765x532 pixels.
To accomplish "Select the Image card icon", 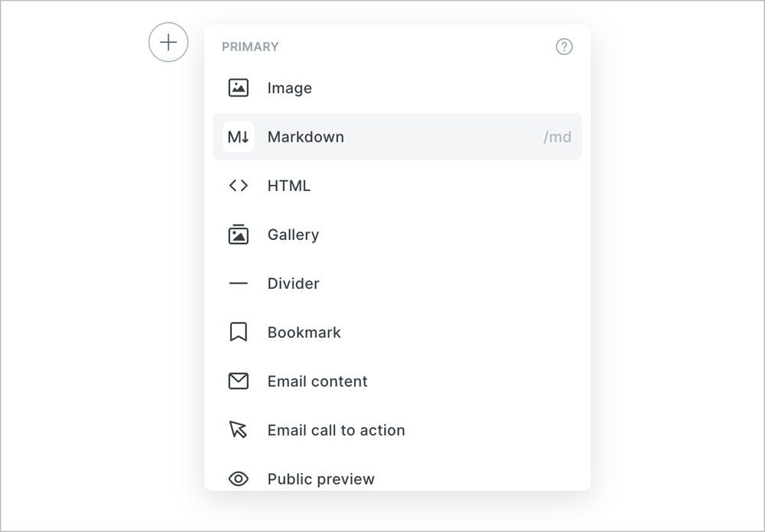I will [x=238, y=87].
